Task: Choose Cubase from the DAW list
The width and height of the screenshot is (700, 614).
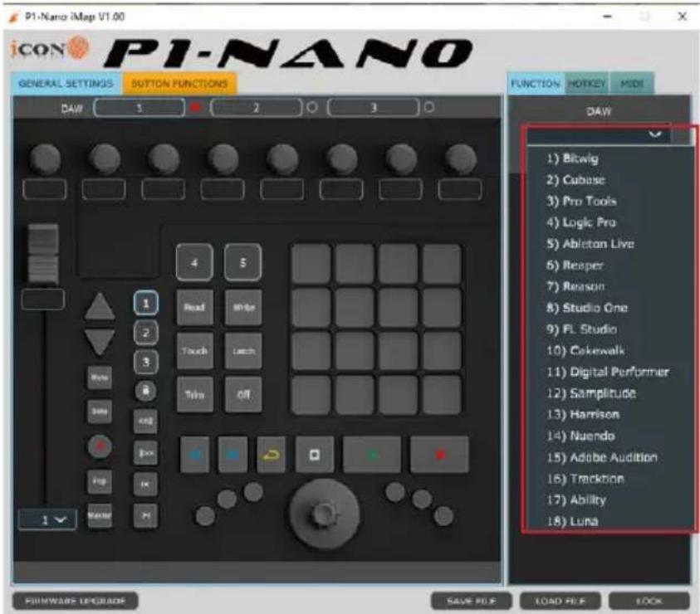Action: point(576,180)
